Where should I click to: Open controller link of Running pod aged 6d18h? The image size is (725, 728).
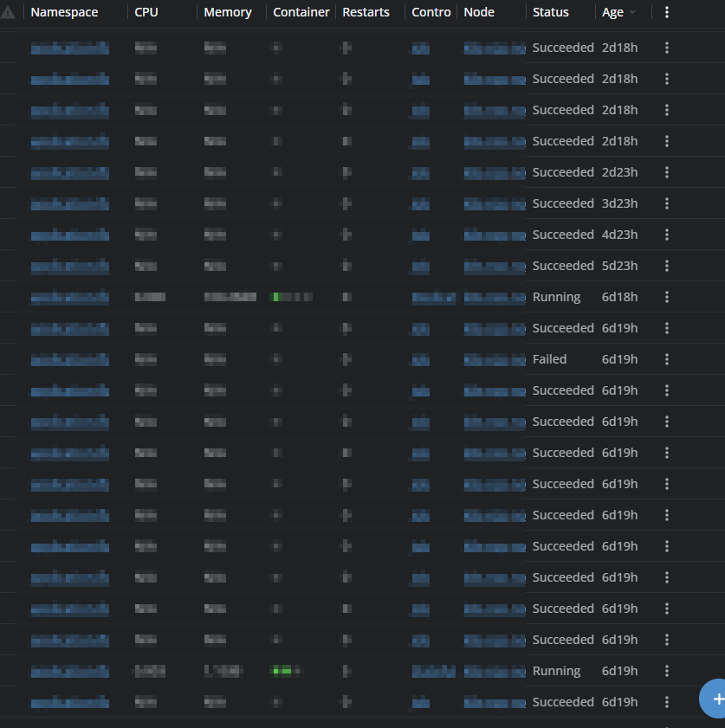(x=433, y=298)
